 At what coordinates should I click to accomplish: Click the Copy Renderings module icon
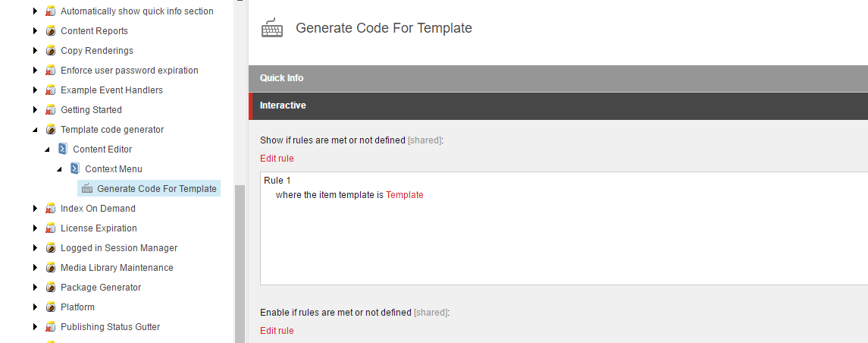(x=50, y=50)
